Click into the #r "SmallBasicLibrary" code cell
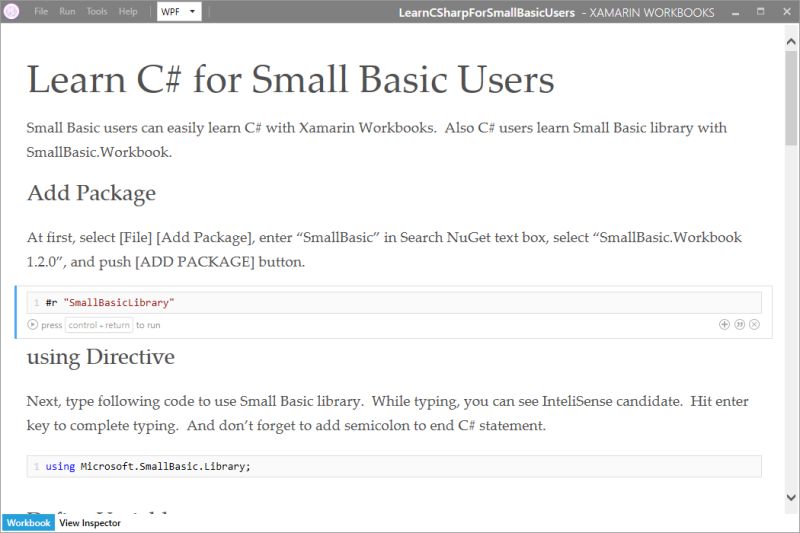The width and height of the screenshot is (800, 533). 394,302
